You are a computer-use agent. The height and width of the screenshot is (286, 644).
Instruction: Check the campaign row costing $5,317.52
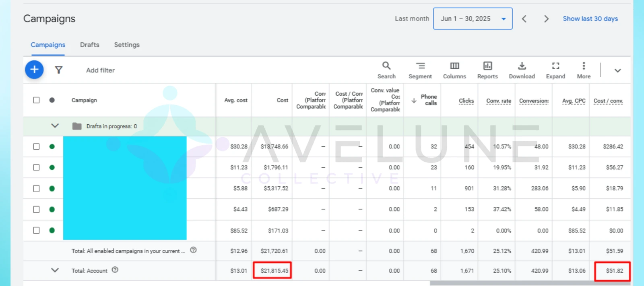36,188
